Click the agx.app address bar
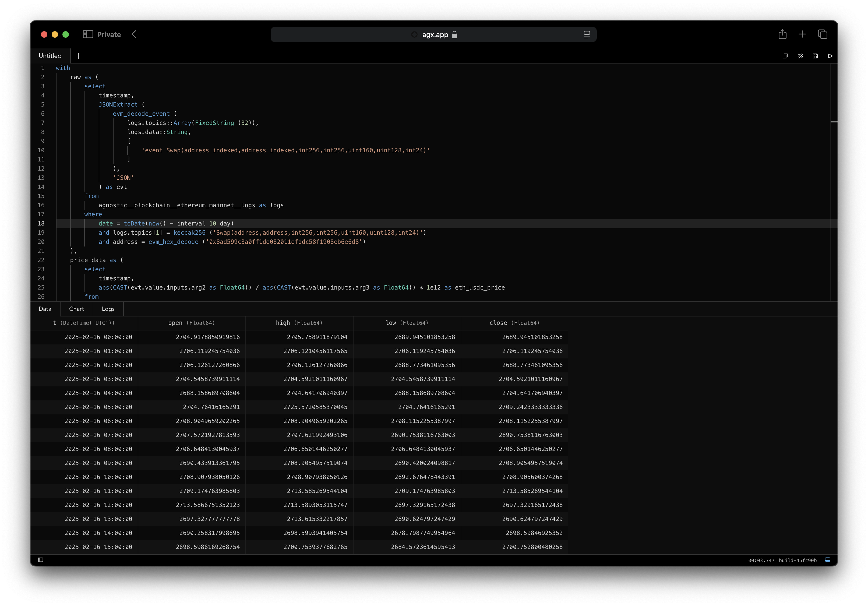The width and height of the screenshot is (868, 606). tap(434, 34)
